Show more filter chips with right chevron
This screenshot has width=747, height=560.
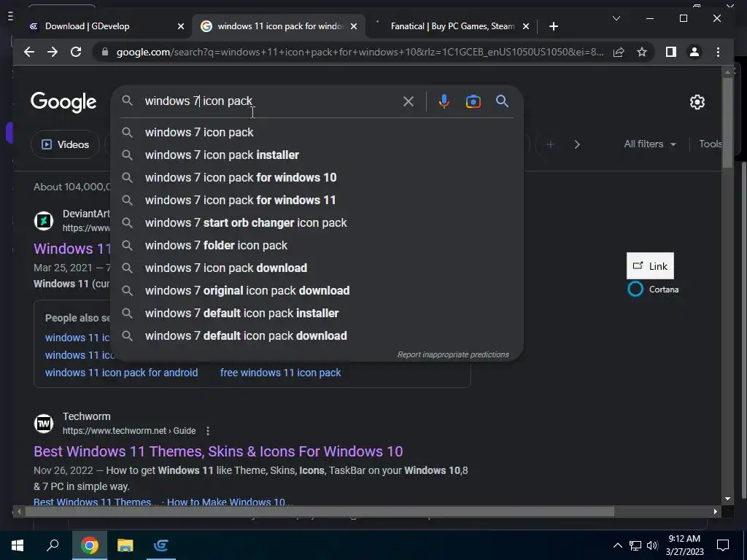(x=577, y=144)
